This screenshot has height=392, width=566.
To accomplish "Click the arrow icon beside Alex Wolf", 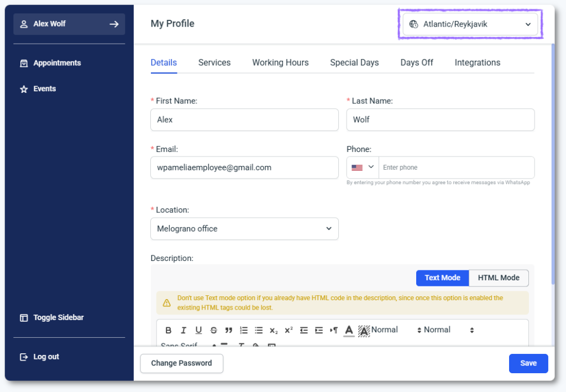I will (114, 24).
